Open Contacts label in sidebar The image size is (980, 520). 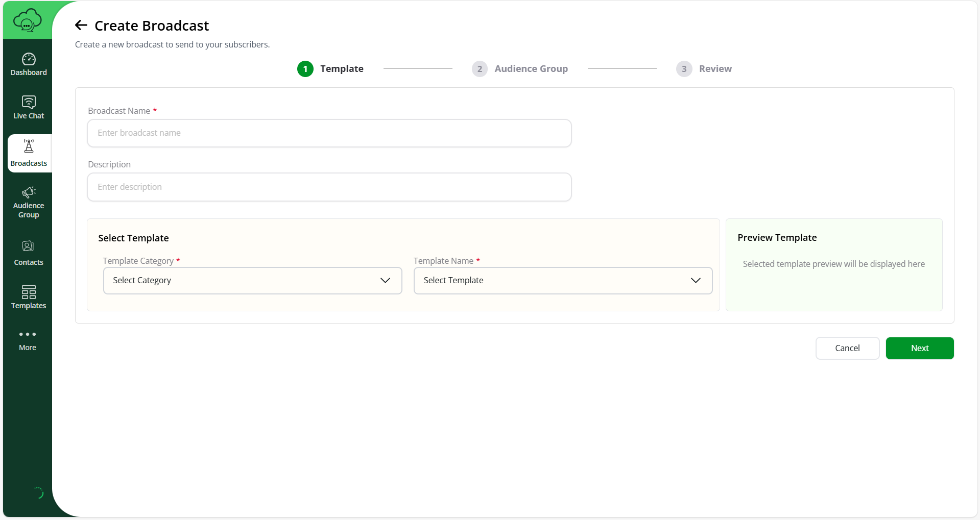(29, 262)
